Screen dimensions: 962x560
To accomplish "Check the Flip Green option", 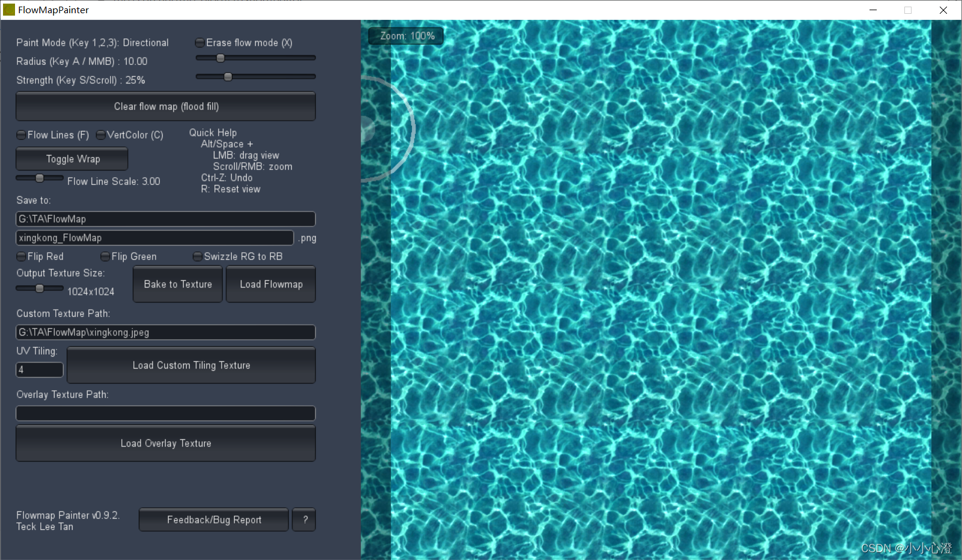I will coord(106,256).
